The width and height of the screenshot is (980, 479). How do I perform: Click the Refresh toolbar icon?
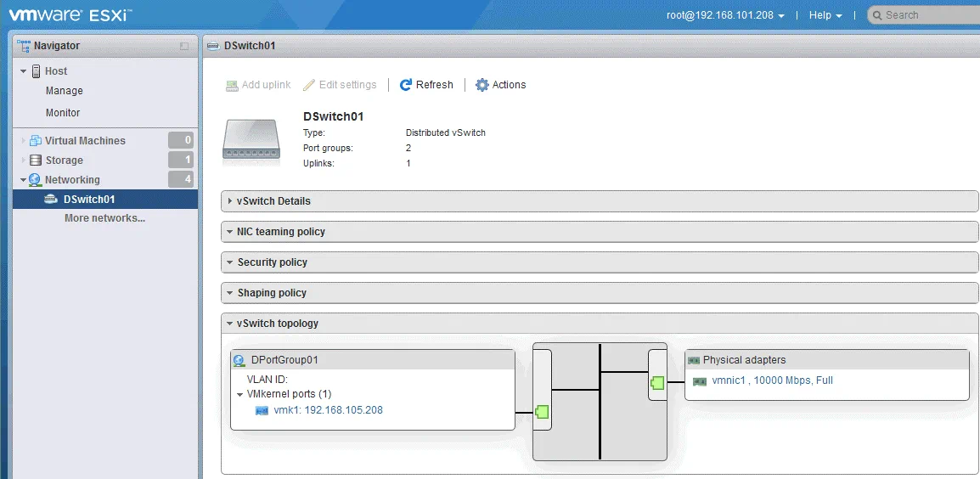406,85
